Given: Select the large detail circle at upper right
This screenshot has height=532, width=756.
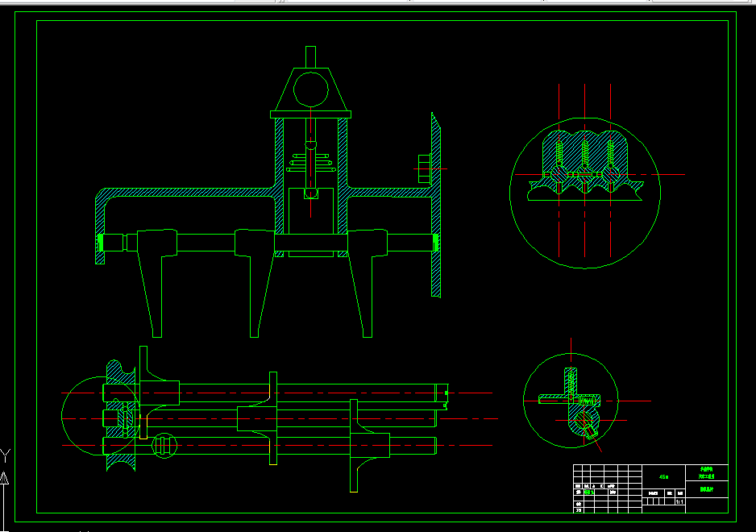Looking at the screenshot, I should (585, 193).
